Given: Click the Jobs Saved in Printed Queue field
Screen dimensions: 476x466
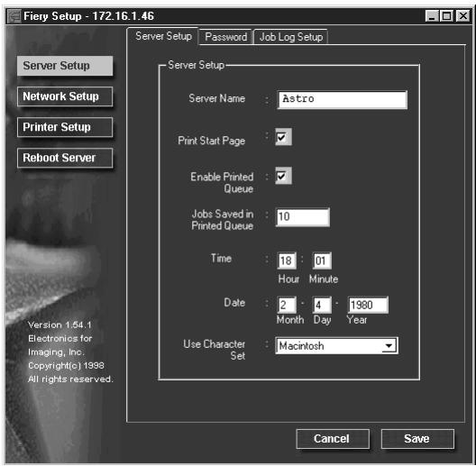Looking at the screenshot, I should tap(302, 217).
